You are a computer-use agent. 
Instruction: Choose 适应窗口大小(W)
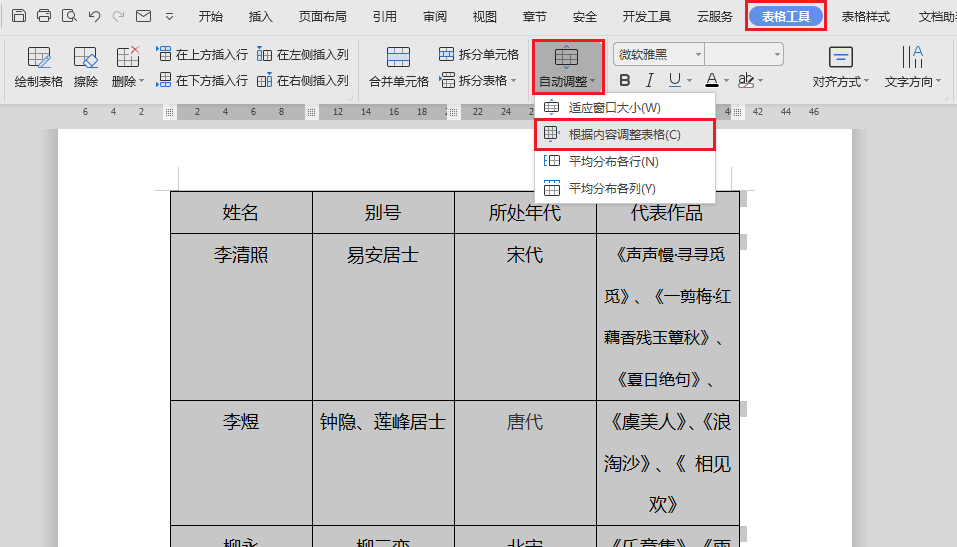point(624,107)
